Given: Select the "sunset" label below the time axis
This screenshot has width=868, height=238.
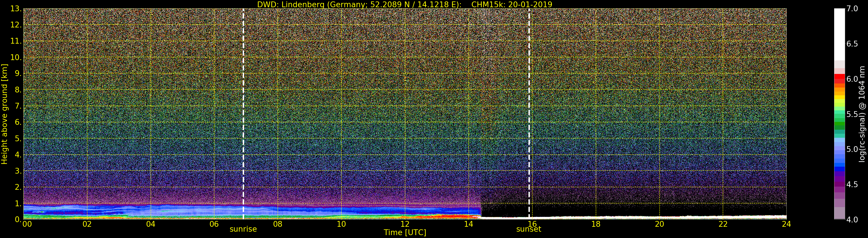Looking at the screenshot, I should [529, 229].
